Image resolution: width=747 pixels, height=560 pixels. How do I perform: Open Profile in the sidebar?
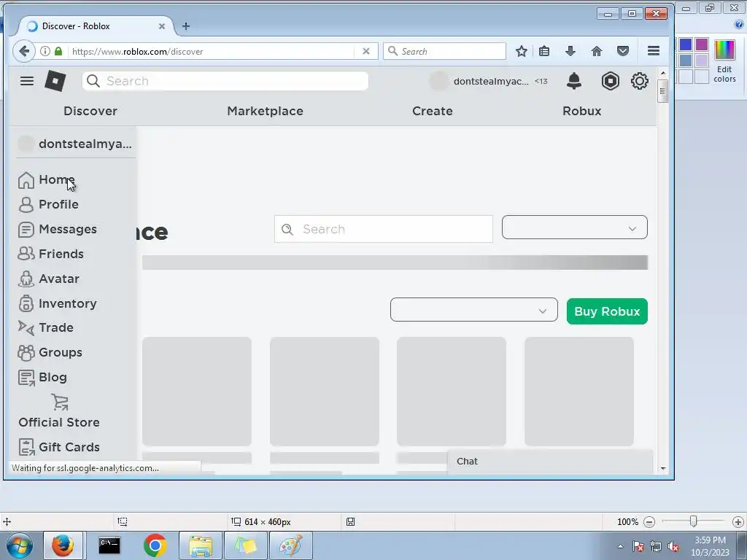click(x=48, y=204)
